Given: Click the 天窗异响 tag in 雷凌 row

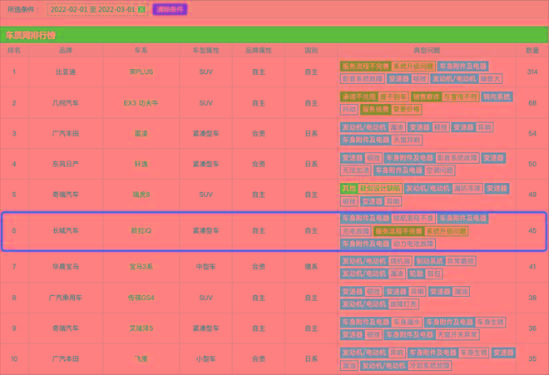Looking at the screenshot, I should 407,140.
